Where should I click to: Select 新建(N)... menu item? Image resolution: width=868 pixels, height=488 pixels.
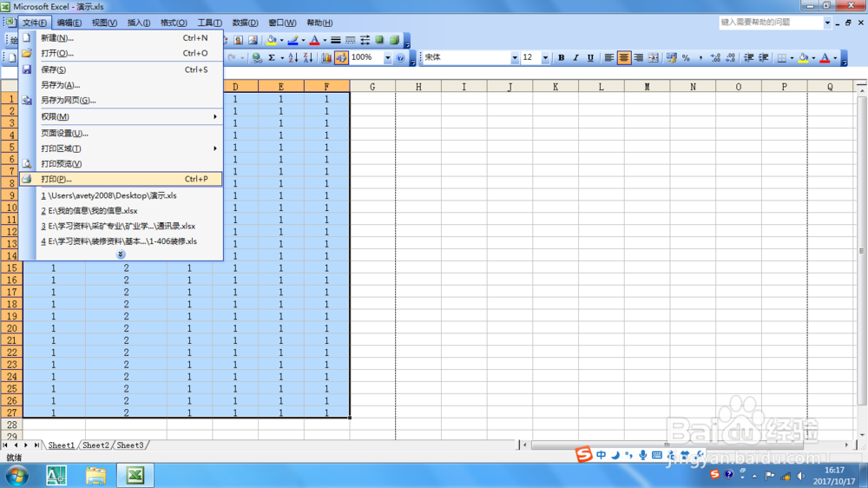121,37
